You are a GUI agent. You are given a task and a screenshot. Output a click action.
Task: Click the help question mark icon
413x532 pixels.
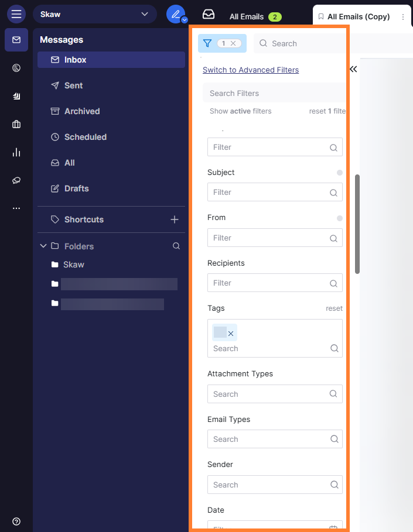coord(16,521)
